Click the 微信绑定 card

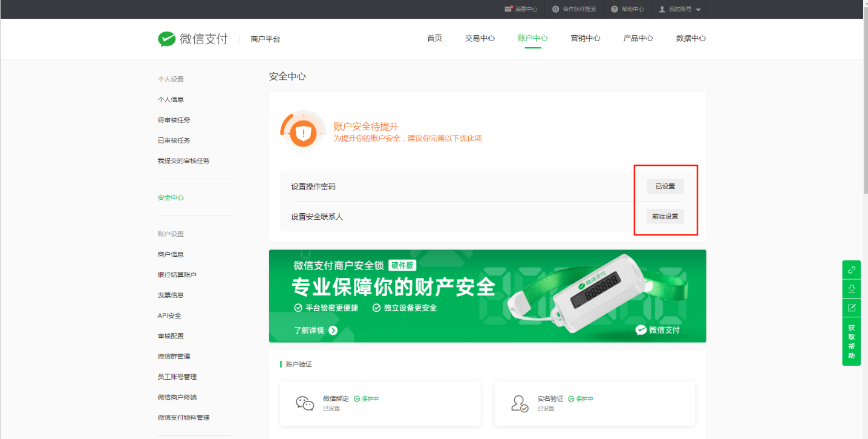pyautogui.click(x=380, y=403)
